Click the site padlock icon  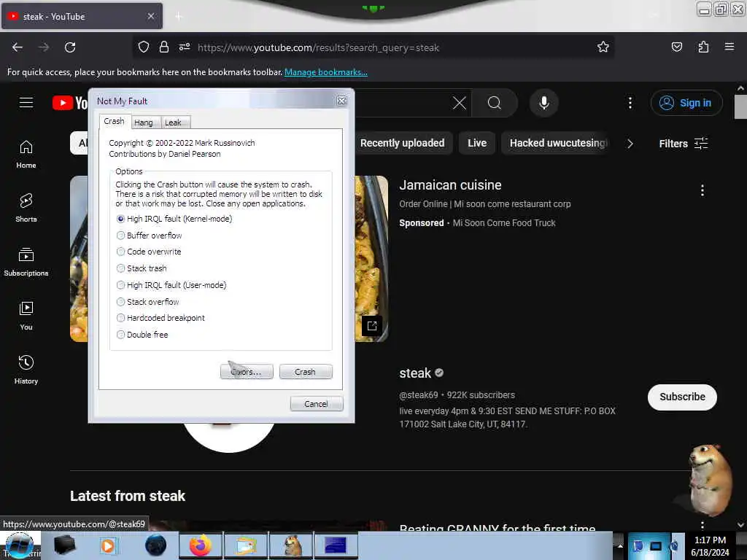click(x=164, y=47)
